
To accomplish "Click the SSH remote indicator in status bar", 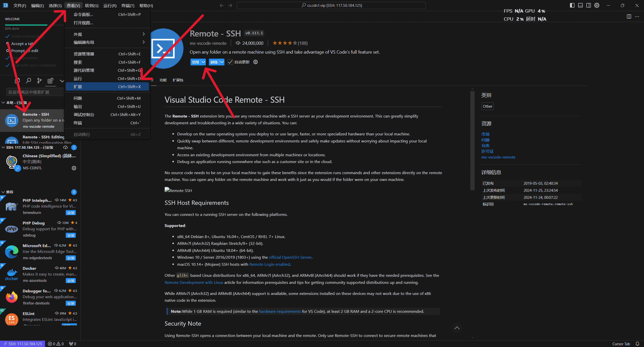I will click(x=23, y=344).
